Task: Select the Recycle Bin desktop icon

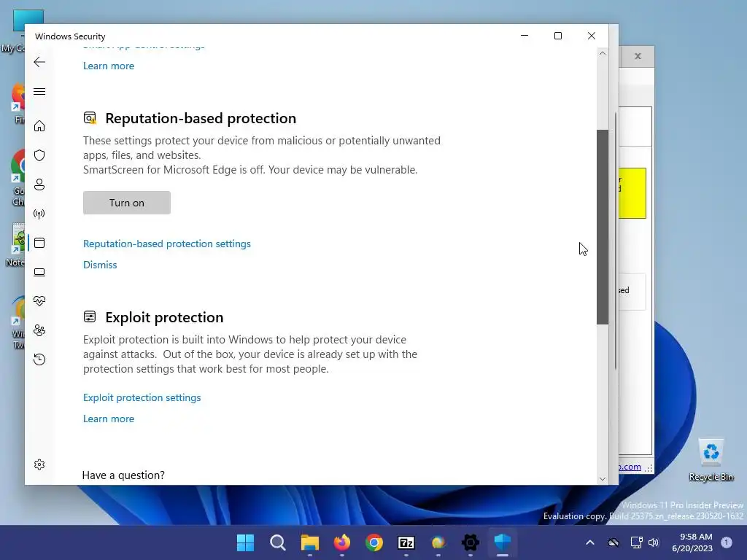Action: (x=711, y=460)
